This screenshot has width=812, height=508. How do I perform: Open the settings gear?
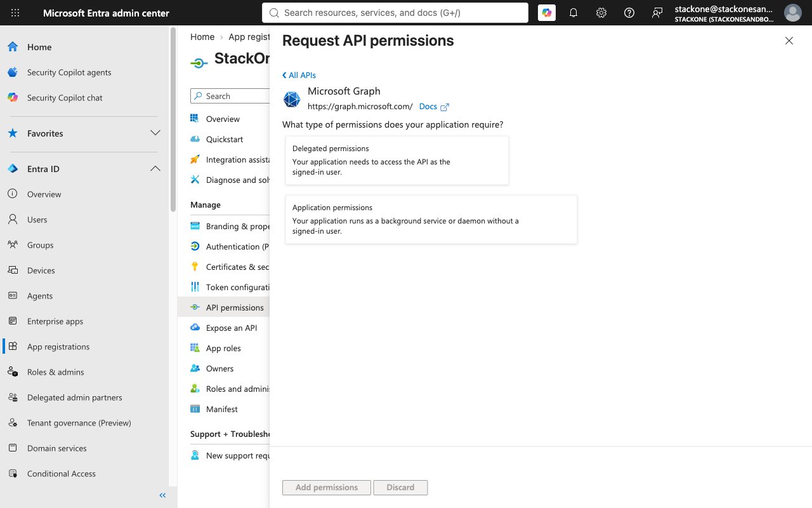click(601, 13)
